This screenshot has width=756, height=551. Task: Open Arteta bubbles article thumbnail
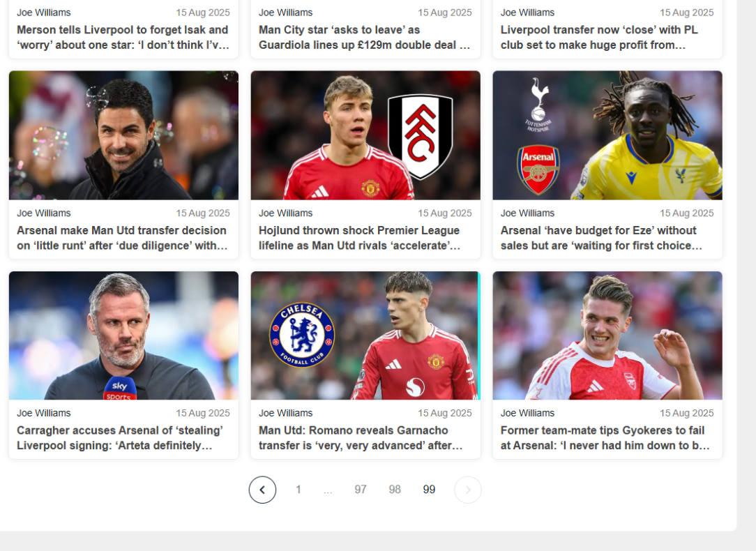123,135
